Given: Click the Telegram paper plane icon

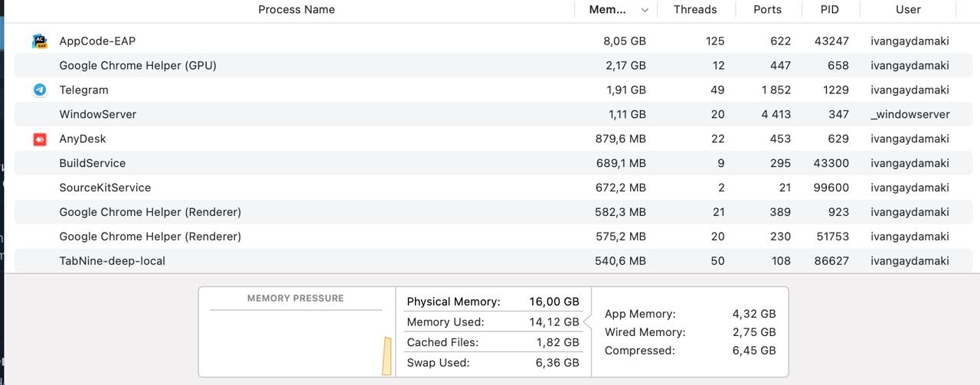Looking at the screenshot, I should coord(40,90).
